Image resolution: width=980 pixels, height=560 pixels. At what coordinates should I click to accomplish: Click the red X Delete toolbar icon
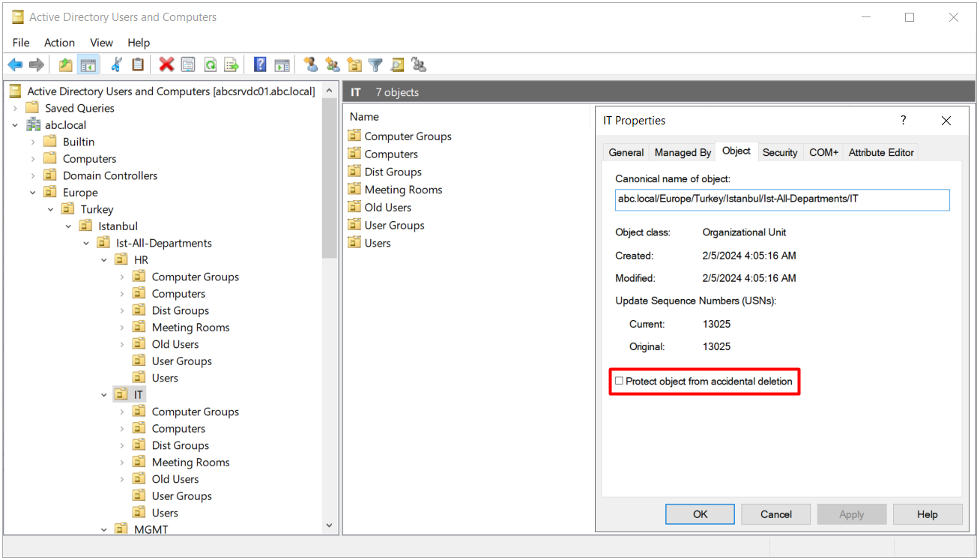(x=166, y=65)
